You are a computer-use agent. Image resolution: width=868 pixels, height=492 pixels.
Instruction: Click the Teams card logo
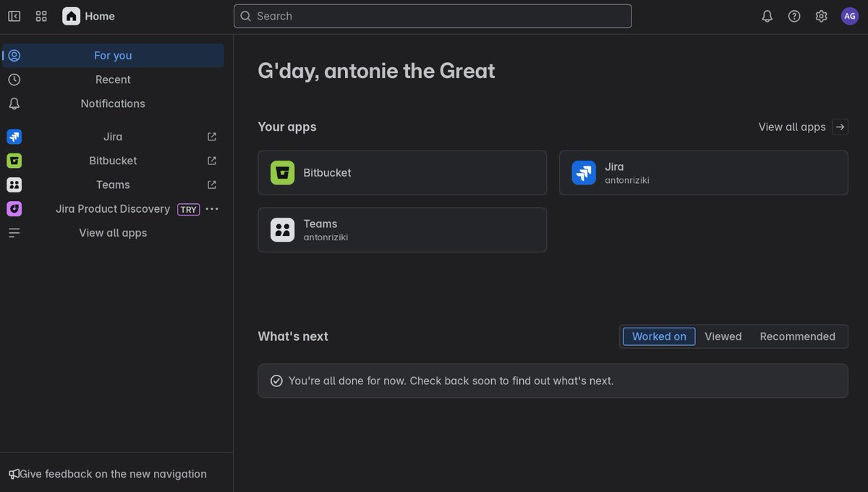(283, 230)
